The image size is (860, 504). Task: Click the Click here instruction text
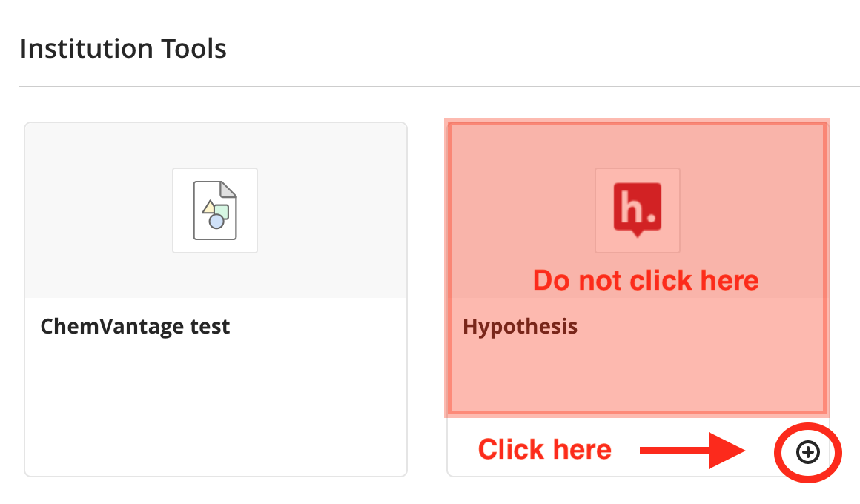[x=544, y=449]
